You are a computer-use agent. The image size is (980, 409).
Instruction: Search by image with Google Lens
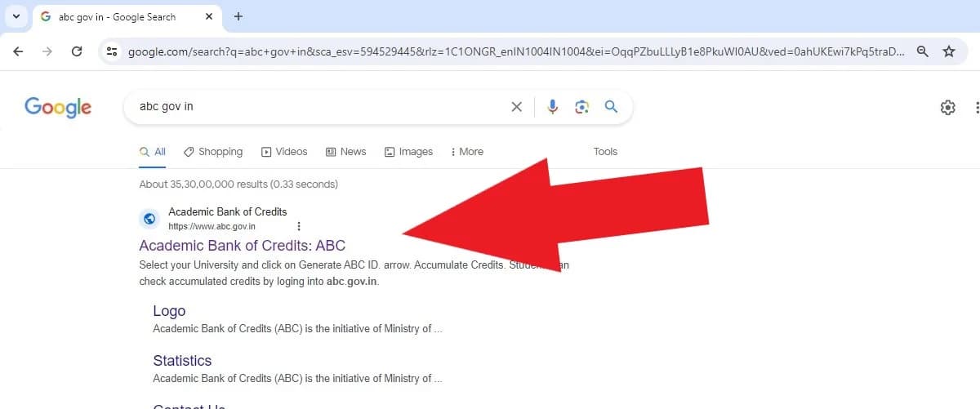(x=581, y=107)
